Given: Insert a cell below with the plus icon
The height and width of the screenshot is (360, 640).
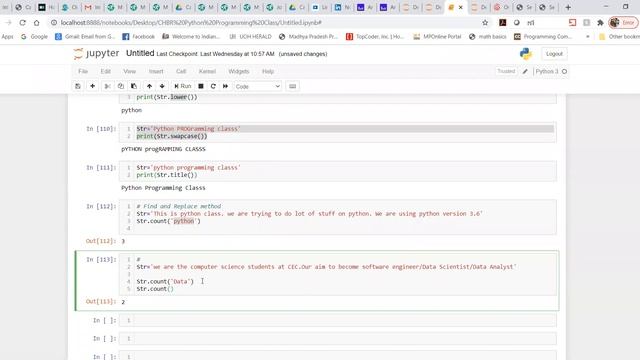Looking at the screenshot, I should 93,86.
